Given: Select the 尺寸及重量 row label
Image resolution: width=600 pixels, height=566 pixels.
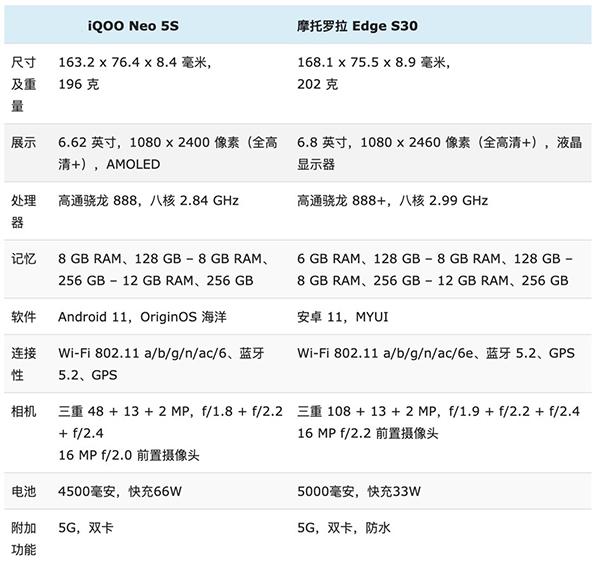Looking at the screenshot, I should [23, 84].
